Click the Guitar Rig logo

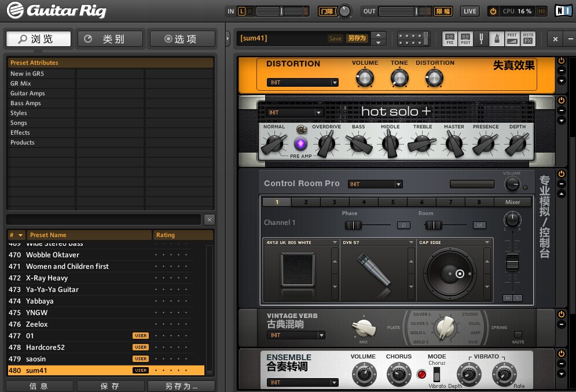point(57,10)
